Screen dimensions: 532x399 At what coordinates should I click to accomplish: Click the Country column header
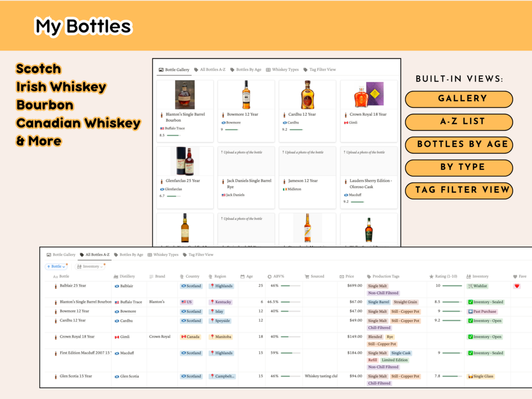pyautogui.click(x=190, y=277)
